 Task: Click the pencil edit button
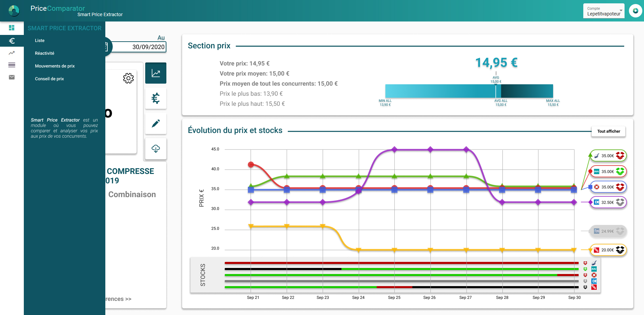point(156,123)
